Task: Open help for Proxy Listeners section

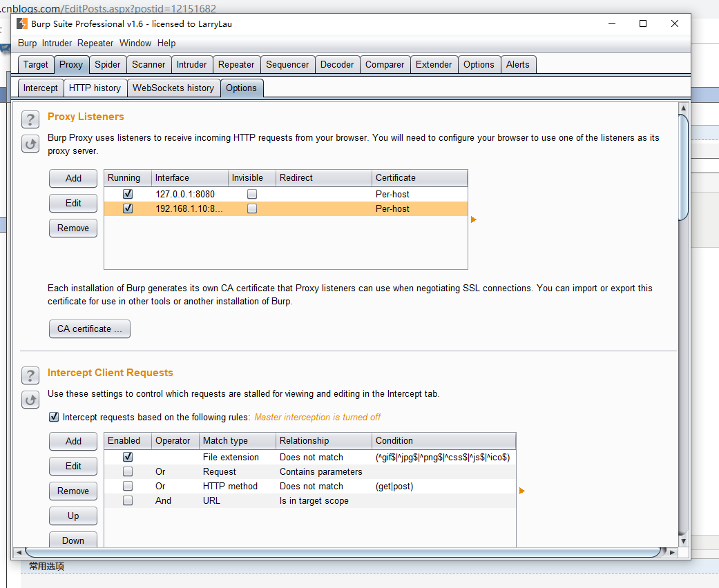Action: tap(30, 119)
